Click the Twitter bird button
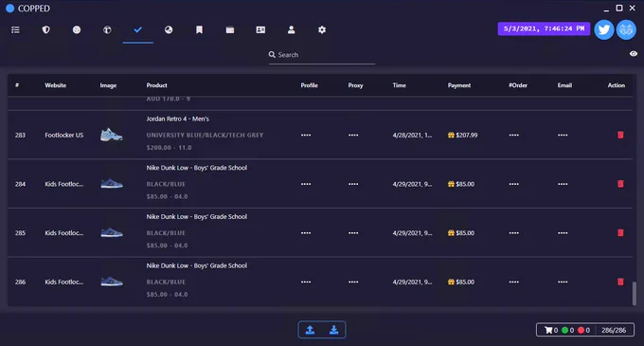This screenshot has height=346, width=644. [604, 29]
